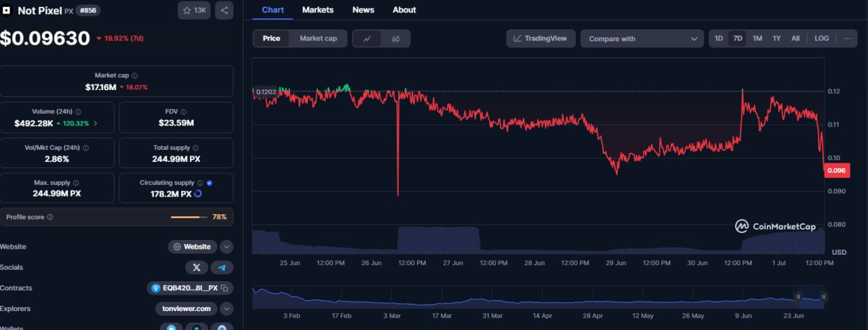Show info for Vol/Mkt Cap (24h)
Image resolution: width=868 pixels, height=330 pixels.
tap(85, 148)
